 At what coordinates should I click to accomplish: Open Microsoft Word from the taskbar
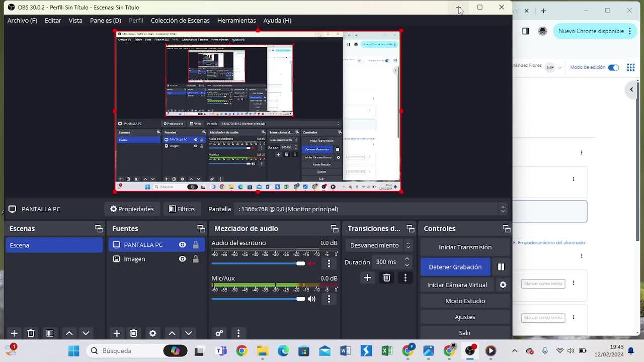pyautogui.click(x=345, y=351)
